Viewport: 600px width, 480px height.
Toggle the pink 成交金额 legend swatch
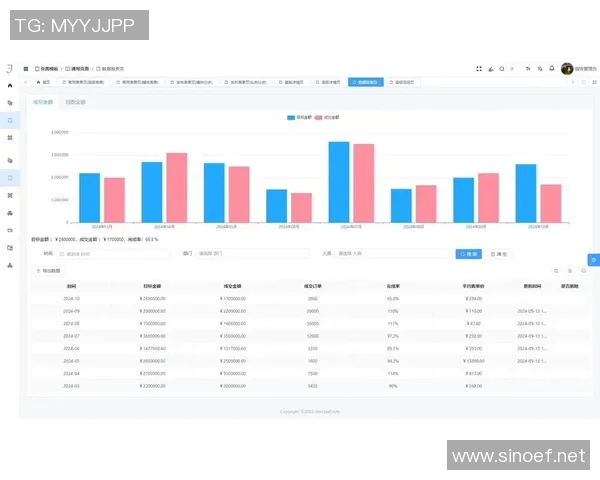point(318,118)
